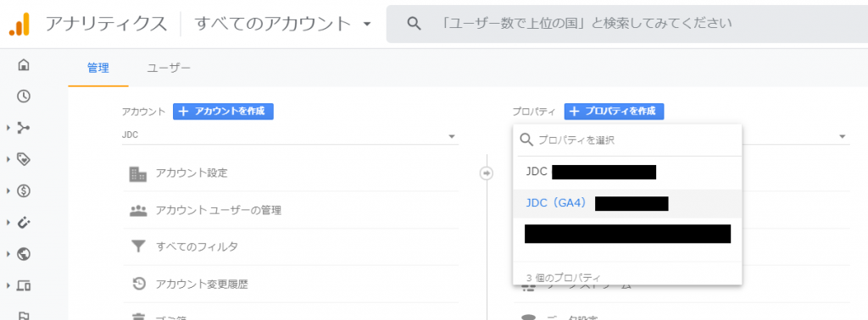Click the devices icon in sidebar
Image resolution: width=868 pixels, height=320 pixels.
(x=23, y=286)
